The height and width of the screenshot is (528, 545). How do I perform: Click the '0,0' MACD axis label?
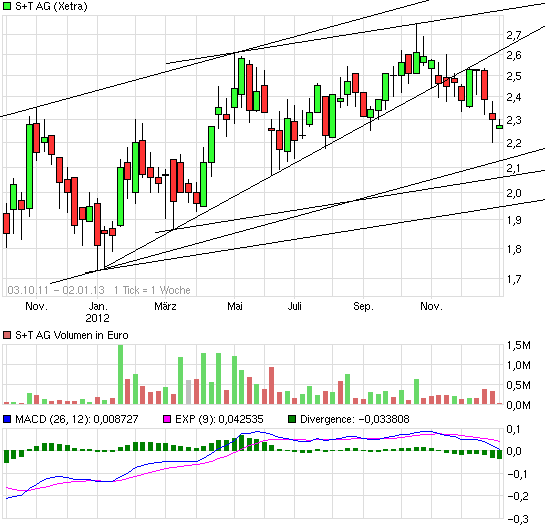[x=514, y=451]
